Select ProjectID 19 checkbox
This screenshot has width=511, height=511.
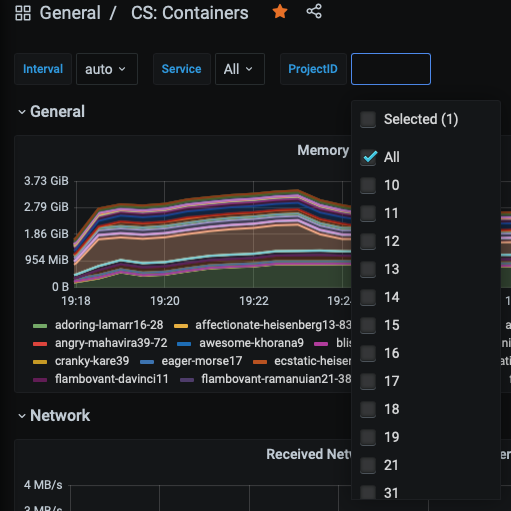368,437
